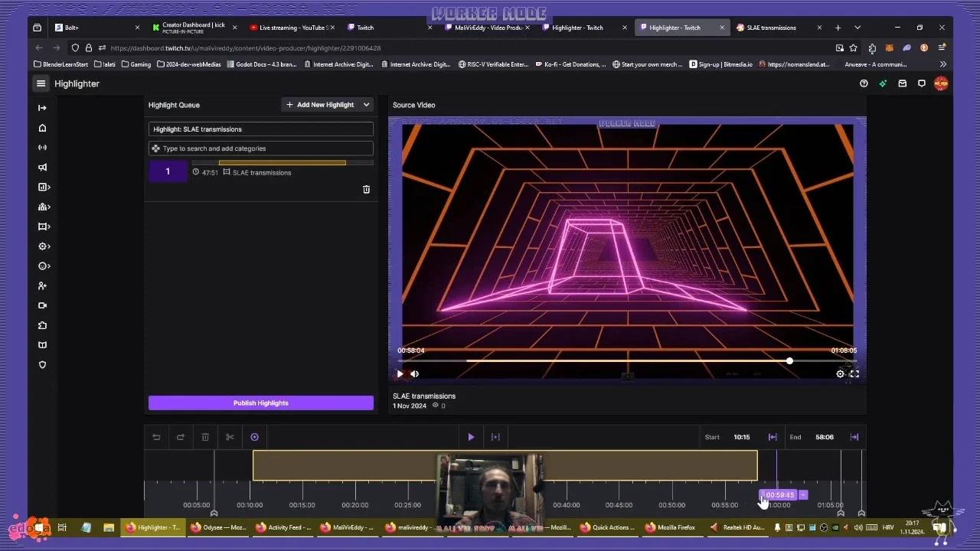The height and width of the screenshot is (551, 980).
Task: Play the source video
Action: [400, 374]
